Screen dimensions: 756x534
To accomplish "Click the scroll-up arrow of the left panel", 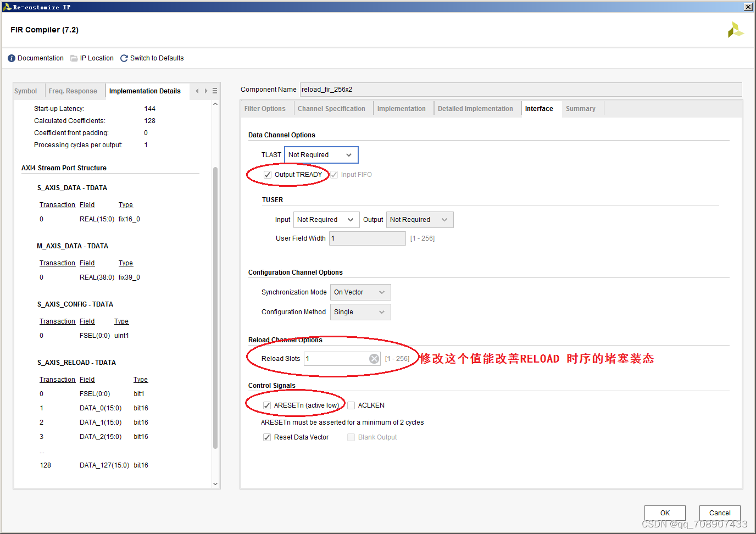I will (215, 104).
